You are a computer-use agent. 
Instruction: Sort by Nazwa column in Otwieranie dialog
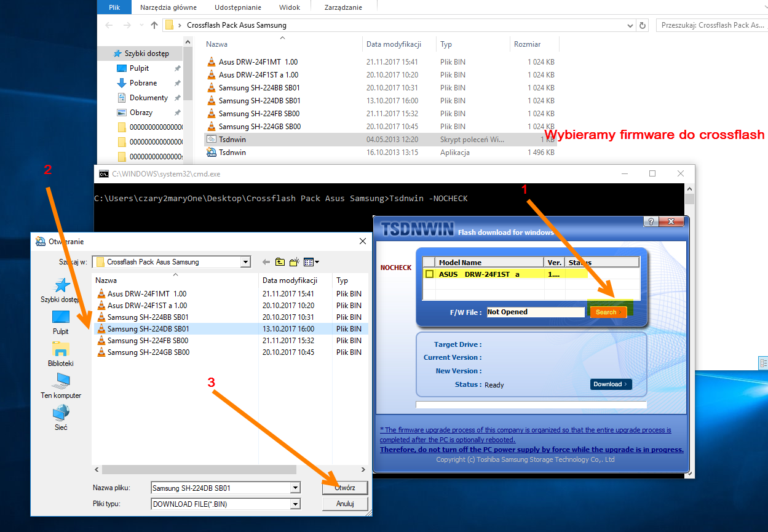[175, 280]
